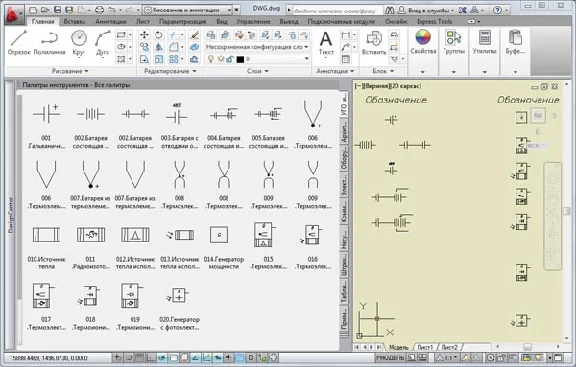
Task: Open the Свойства color wheel panel
Action: click(423, 42)
